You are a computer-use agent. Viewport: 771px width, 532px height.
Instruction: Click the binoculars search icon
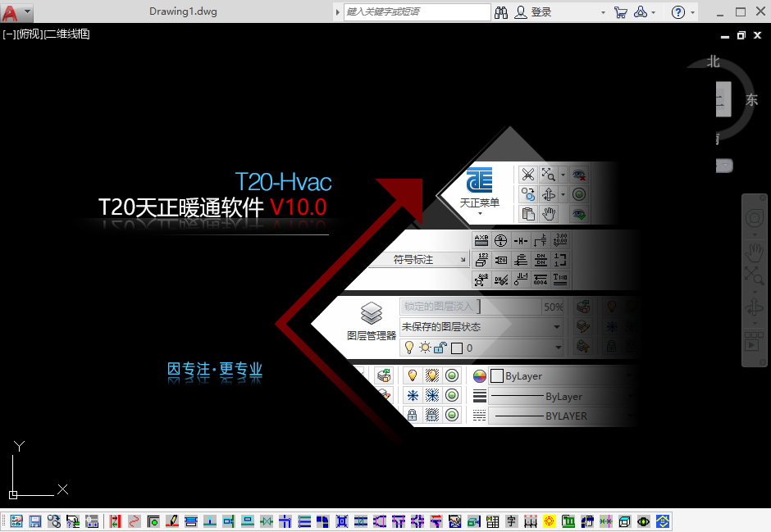tap(501, 12)
